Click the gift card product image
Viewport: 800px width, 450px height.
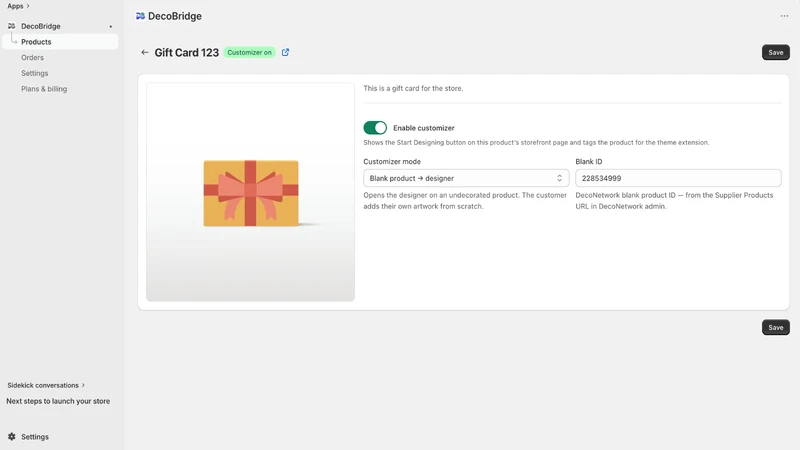251,192
